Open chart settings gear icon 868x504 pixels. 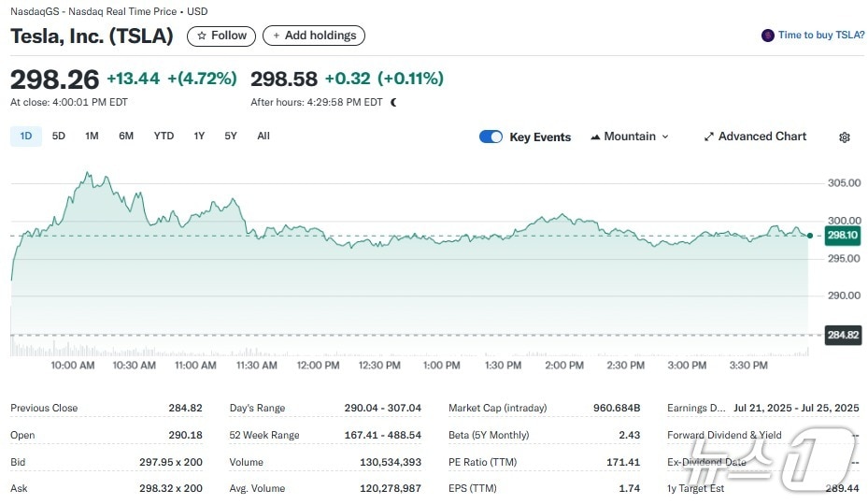pyautogui.click(x=844, y=137)
